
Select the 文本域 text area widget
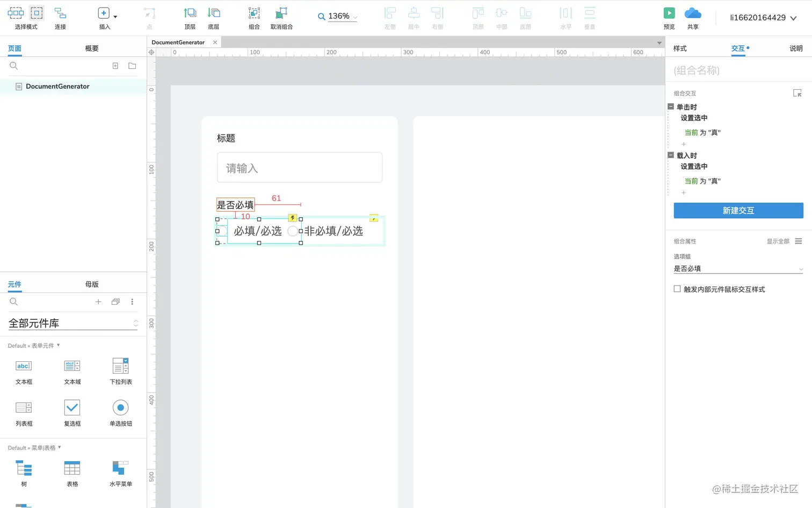[73, 371]
